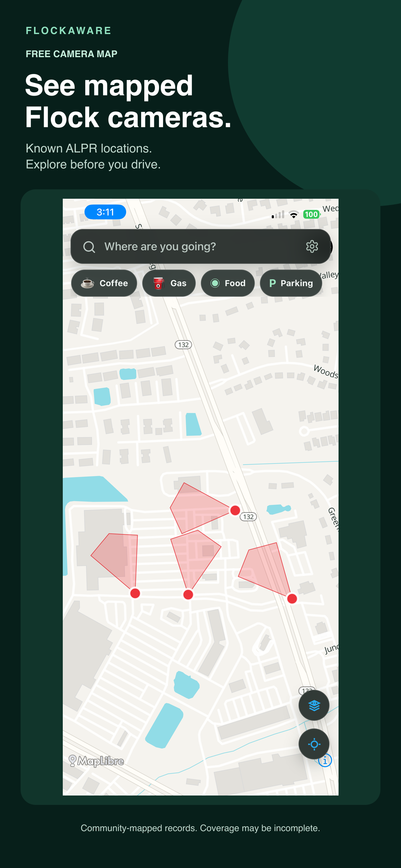Filter by Coffee
Image resolution: width=401 pixels, height=868 pixels.
click(104, 283)
